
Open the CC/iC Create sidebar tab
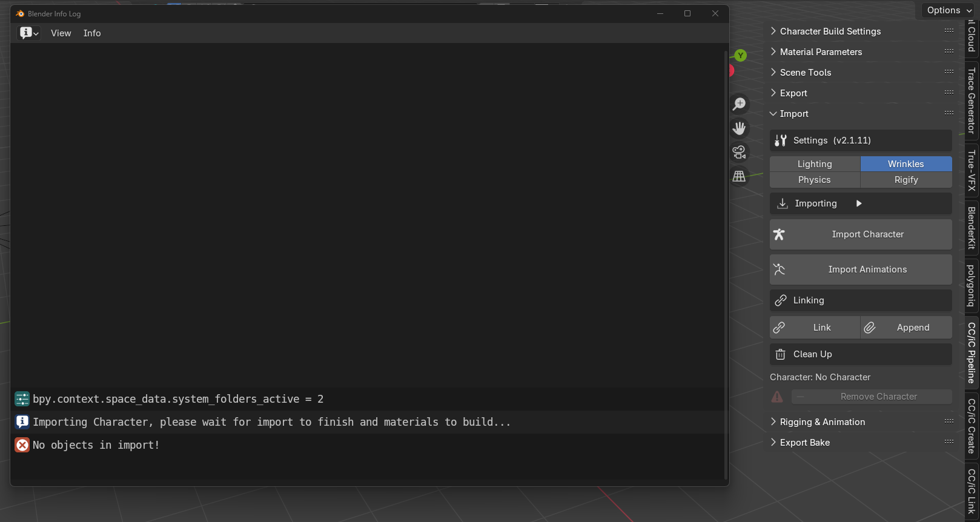coord(972,426)
